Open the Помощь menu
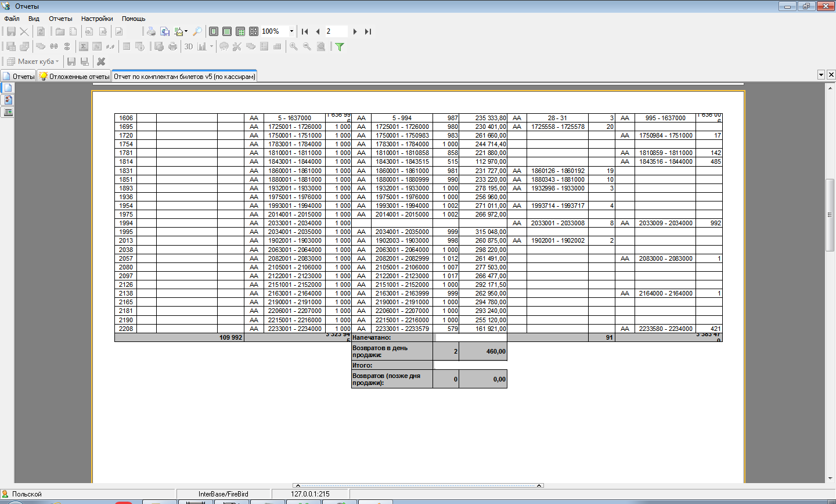This screenshot has width=836, height=504. point(134,19)
